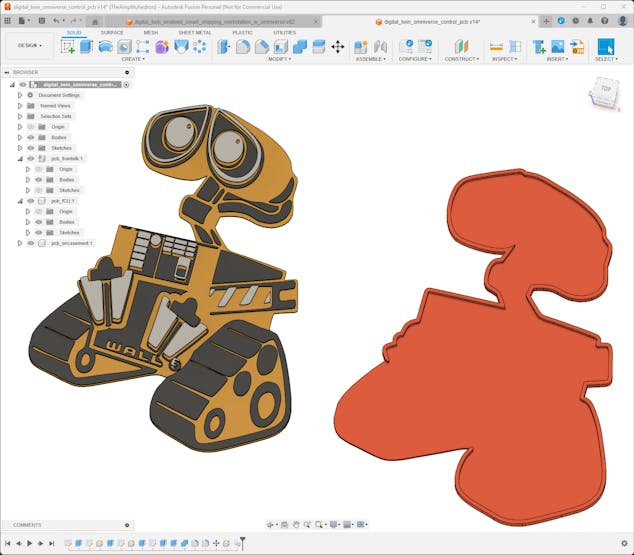
Task: Hide the top-level Bodies folder
Action: click(30, 137)
